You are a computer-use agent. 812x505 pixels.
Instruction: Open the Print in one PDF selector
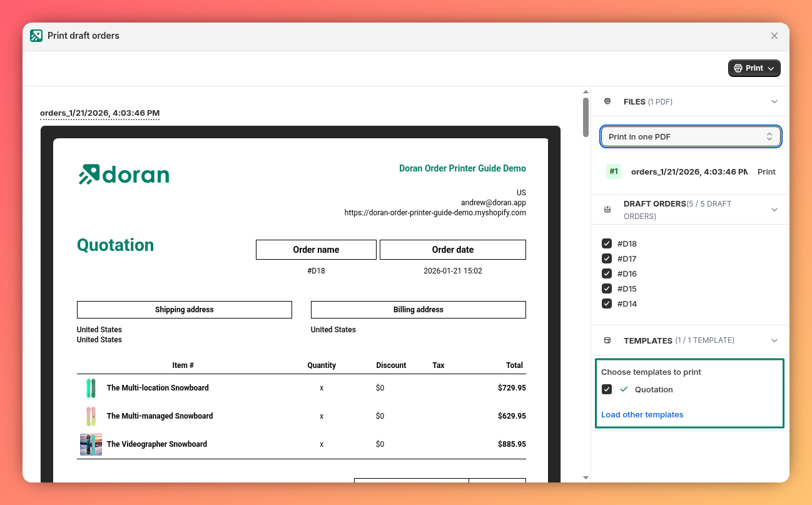coord(691,136)
